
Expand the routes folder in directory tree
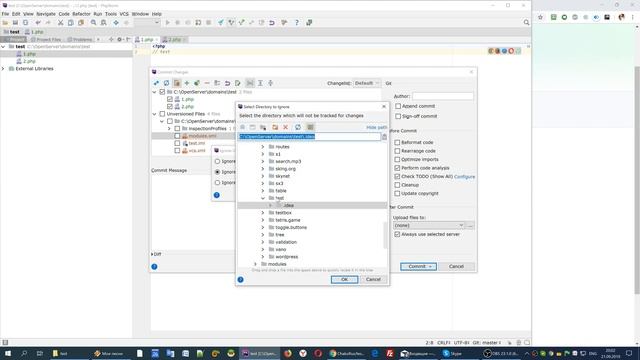click(263, 147)
